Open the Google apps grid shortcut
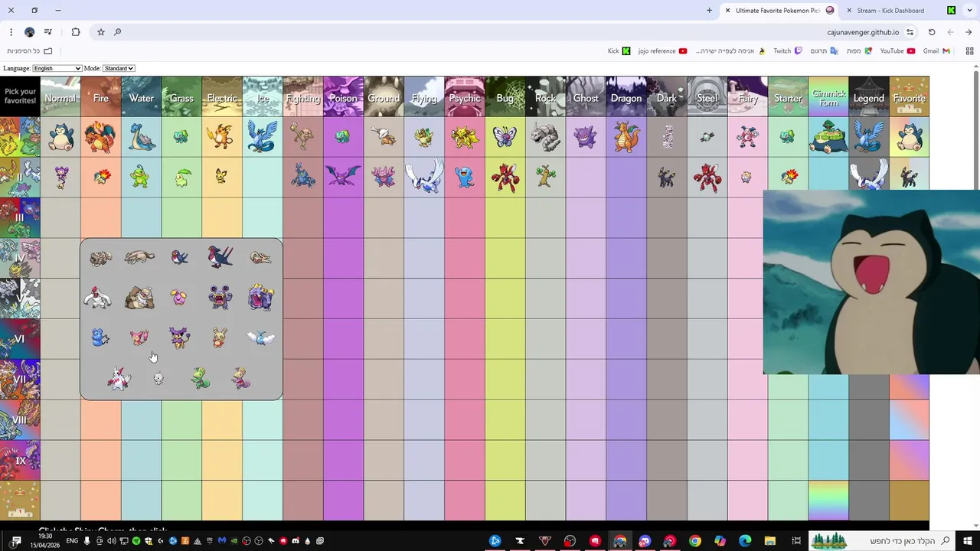980x551 pixels. (x=969, y=51)
